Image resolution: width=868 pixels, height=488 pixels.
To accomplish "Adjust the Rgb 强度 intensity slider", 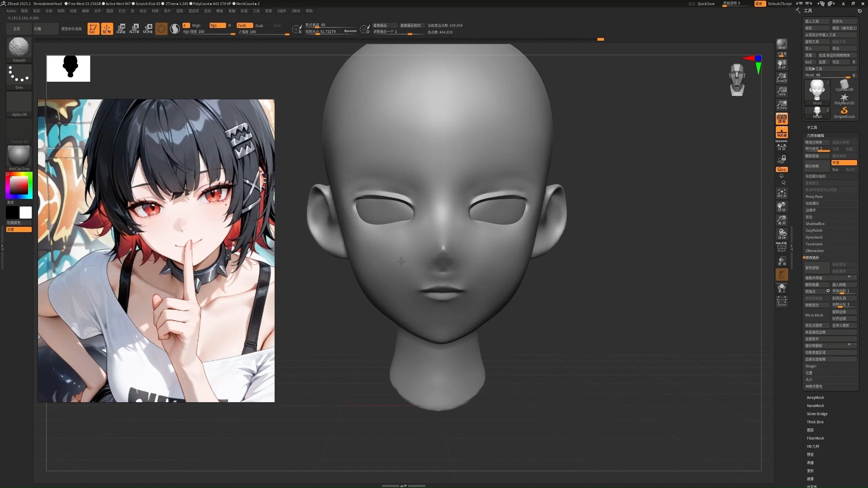I will pos(209,32).
